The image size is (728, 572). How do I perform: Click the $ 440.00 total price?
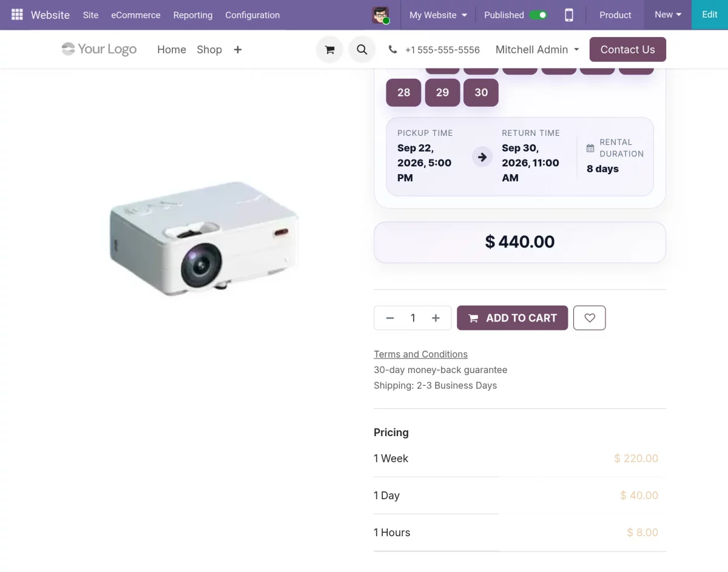point(520,242)
